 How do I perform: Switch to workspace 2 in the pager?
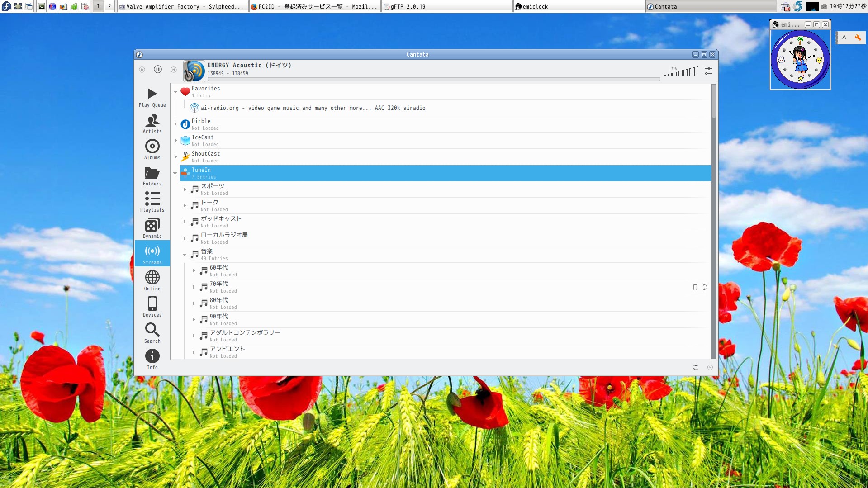click(x=109, y=6)
